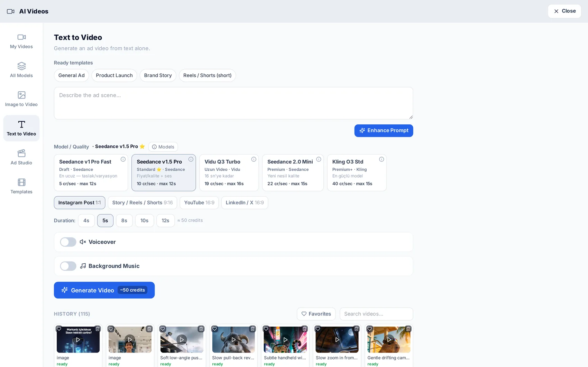Show info for Seedance v1.5 Pro

(x=191, y=159)
